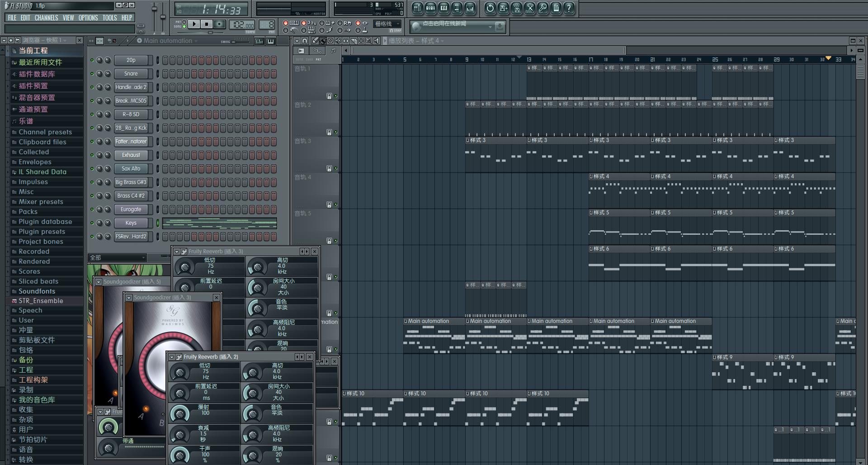
Task: Open the project info document icon
Action: click(x=556, y=8)
